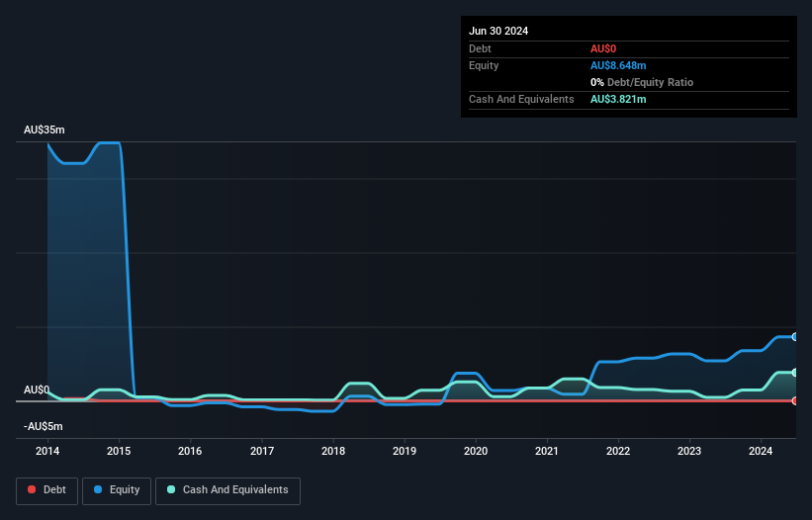
Task: Click the 2014 x-axis label
Action: (x=47, y=451)
